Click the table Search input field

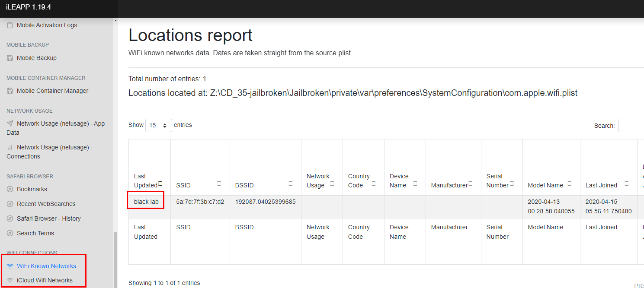pyautogui.click(x=631, y=126)
